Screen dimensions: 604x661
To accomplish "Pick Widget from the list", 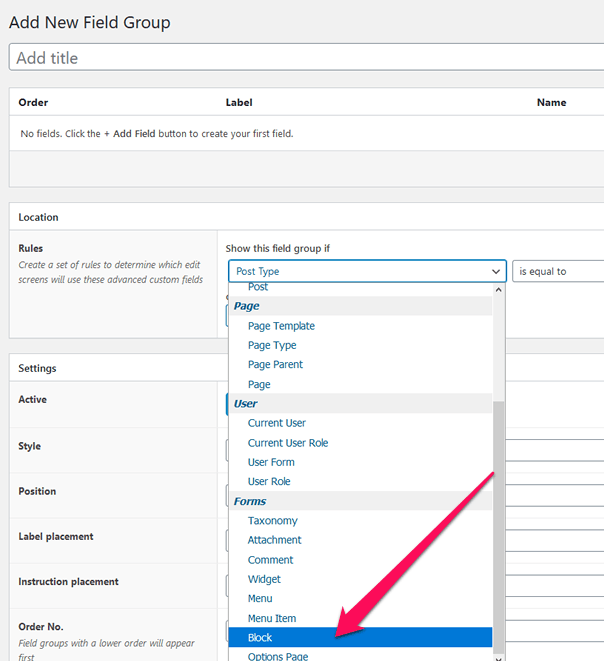I will 264,579.
